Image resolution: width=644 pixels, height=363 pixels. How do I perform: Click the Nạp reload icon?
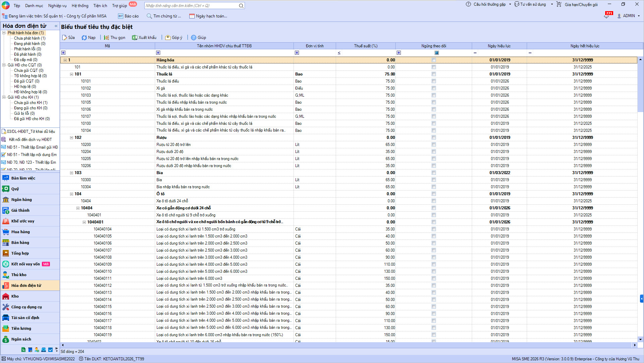(x=84, y=38)
